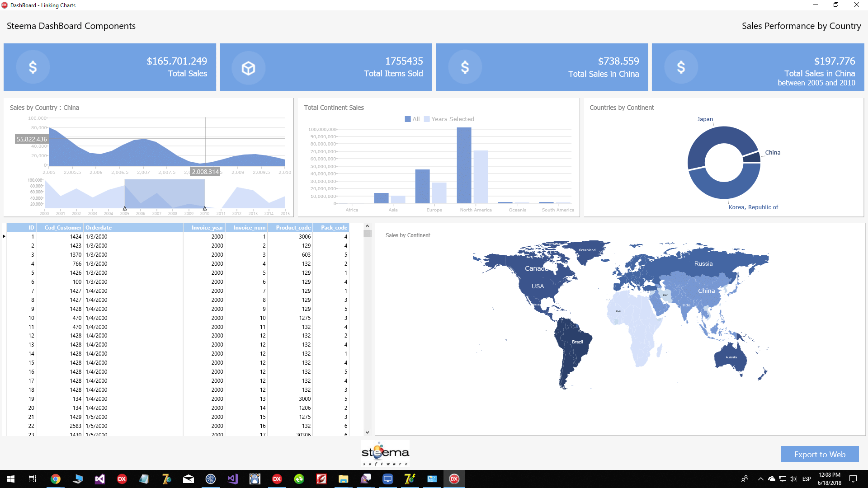Image resolution: width=868 pixels, height=488 pixels.
Task: Click the Japan label in Countries by Continent
Action: coord(705,119)
